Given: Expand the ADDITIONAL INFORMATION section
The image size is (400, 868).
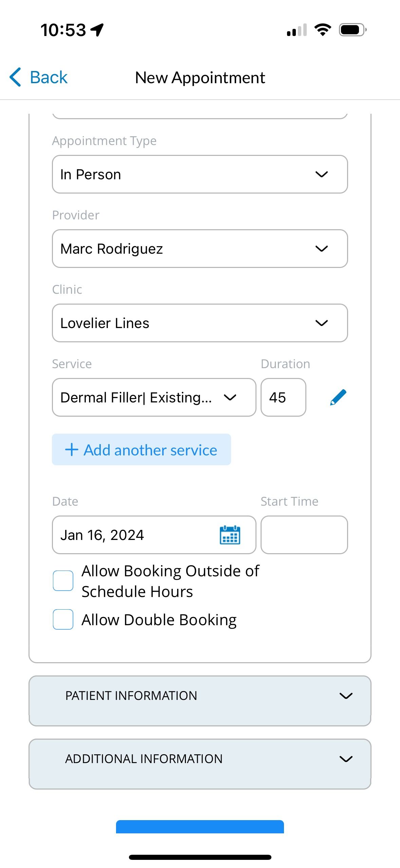Looking at the screenshot, I should pyautogui.click(x=200, y=764).
